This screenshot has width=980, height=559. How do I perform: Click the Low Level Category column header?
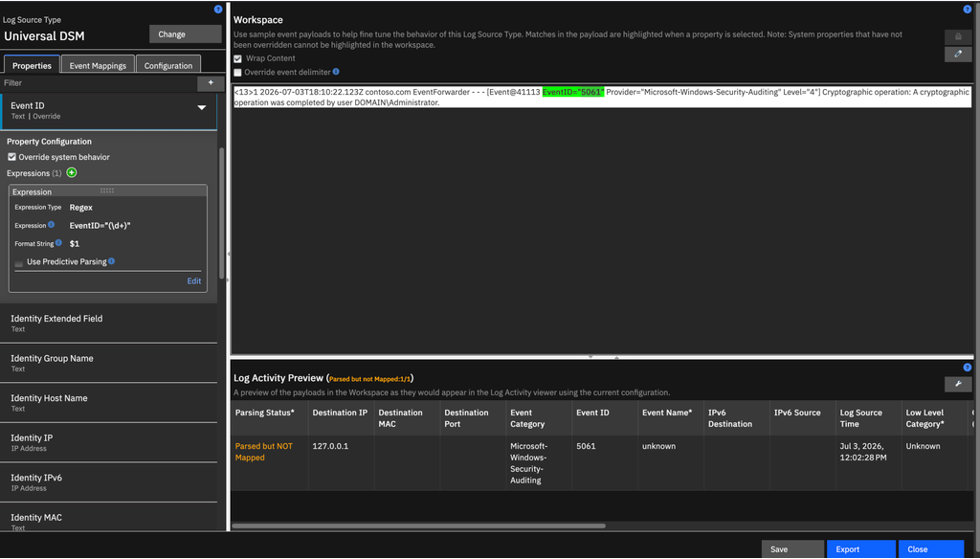[934, 417]
